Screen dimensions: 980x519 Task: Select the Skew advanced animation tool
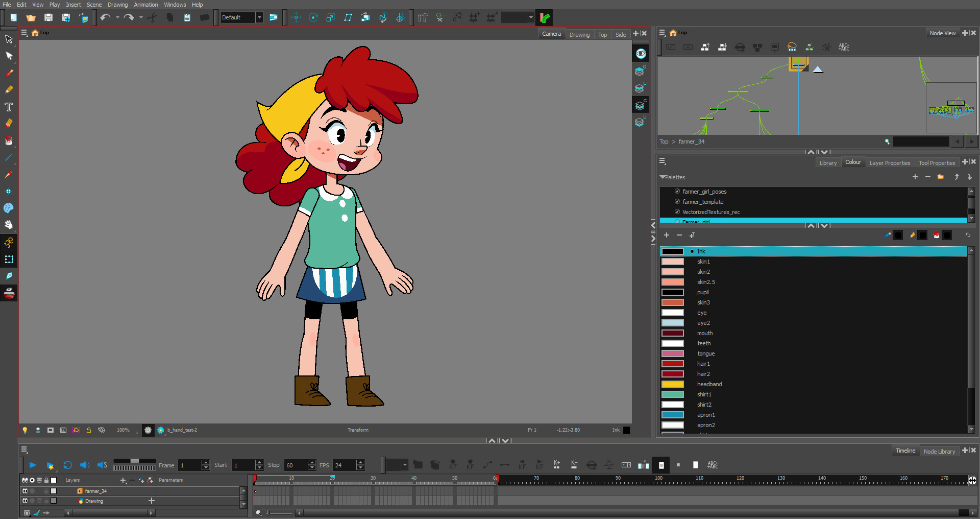348,17
